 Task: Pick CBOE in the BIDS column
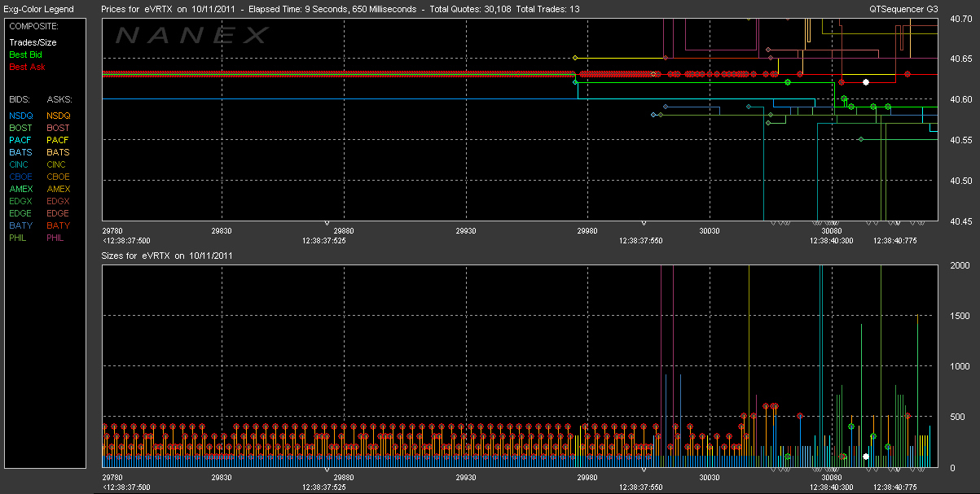click(20, 177)
